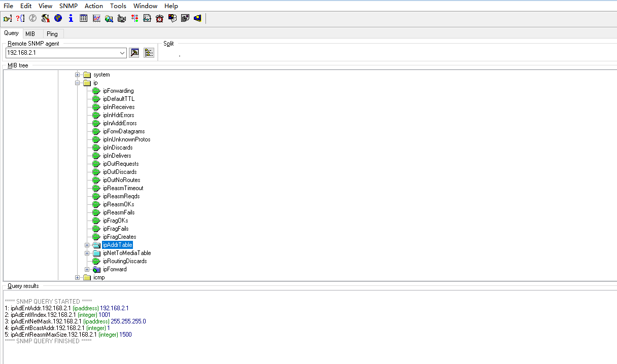Click result line ipAdEntReasmMaxSize 1500
The image size is (617, 364).
68,335
